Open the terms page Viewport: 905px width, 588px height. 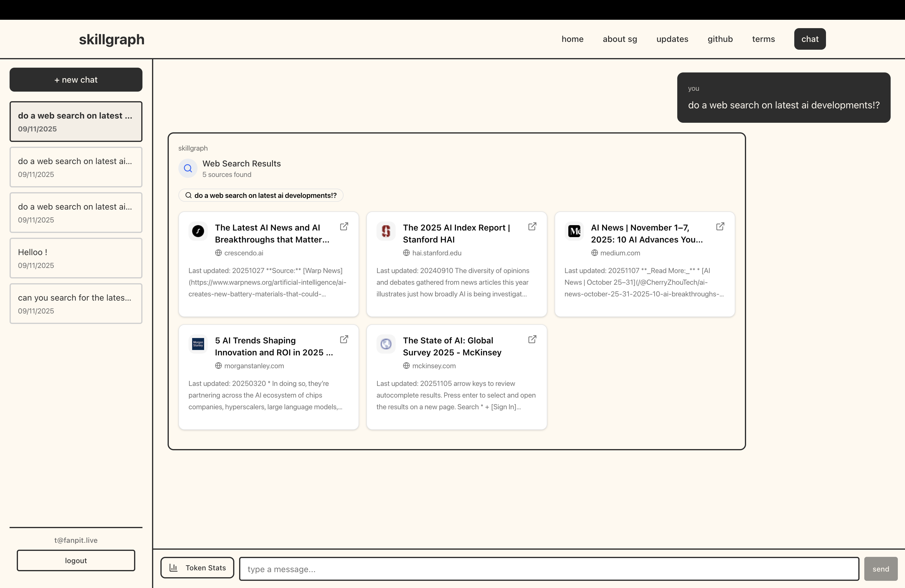click(x=763, y=39)
